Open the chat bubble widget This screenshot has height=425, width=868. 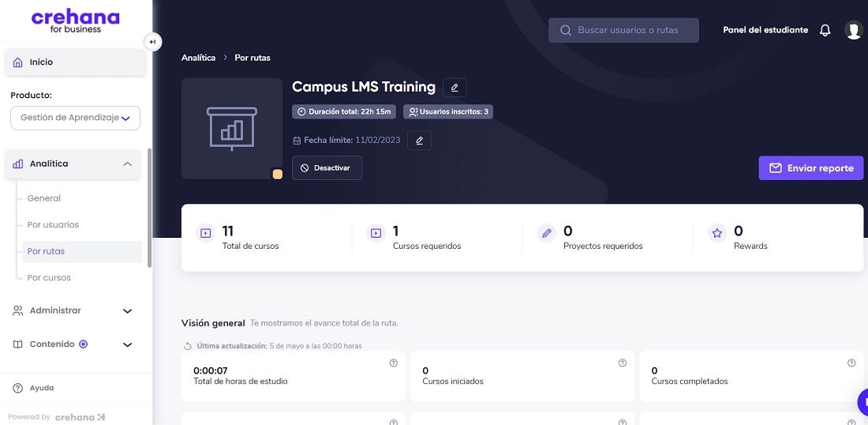tap(863, 401)
